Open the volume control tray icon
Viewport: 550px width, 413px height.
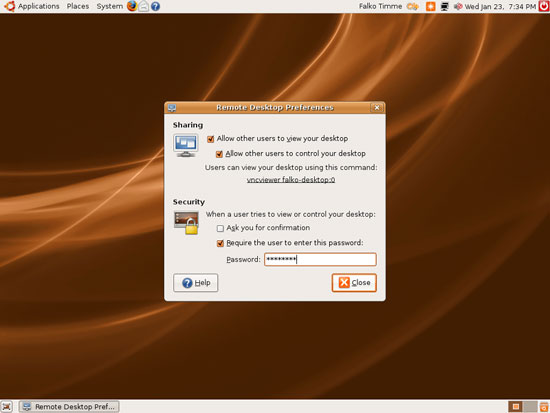(458, 6)
